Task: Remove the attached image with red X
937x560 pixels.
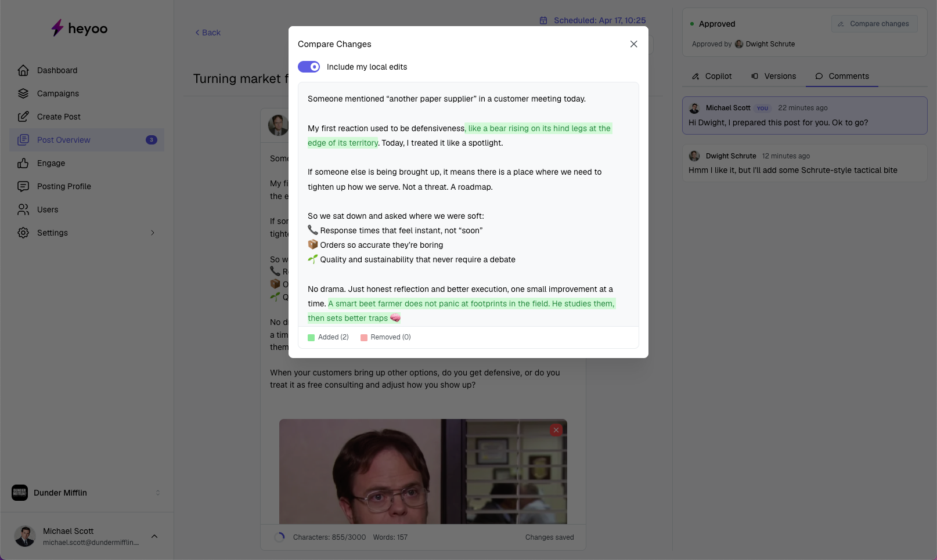Action: (x=556, y=430)
